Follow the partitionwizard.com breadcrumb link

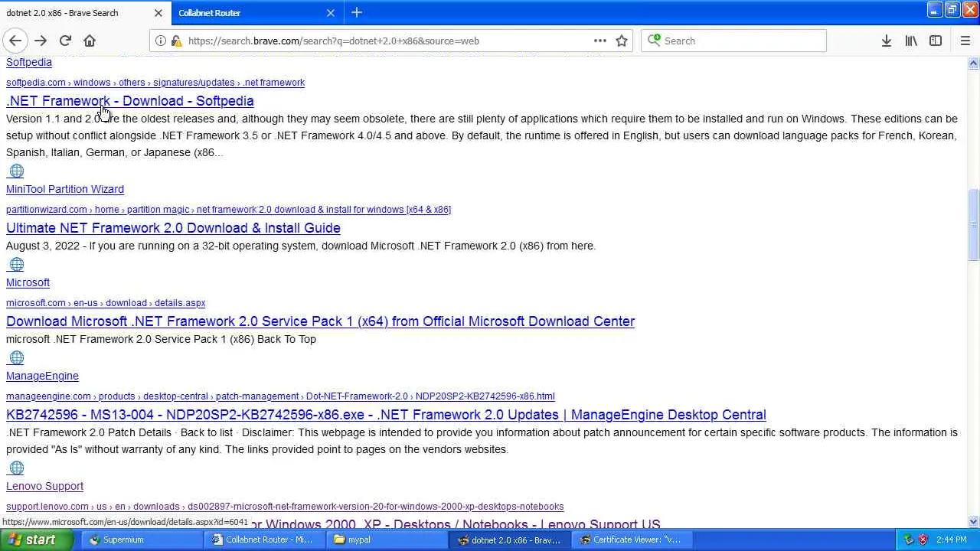click(228, 210)
